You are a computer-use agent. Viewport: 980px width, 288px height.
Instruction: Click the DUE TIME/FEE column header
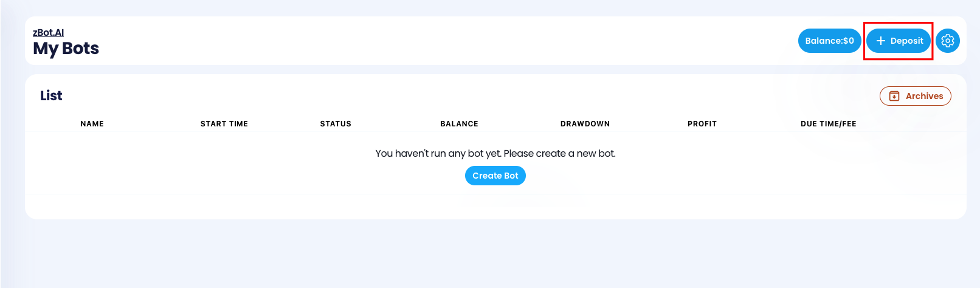click(x=828, y=124)
